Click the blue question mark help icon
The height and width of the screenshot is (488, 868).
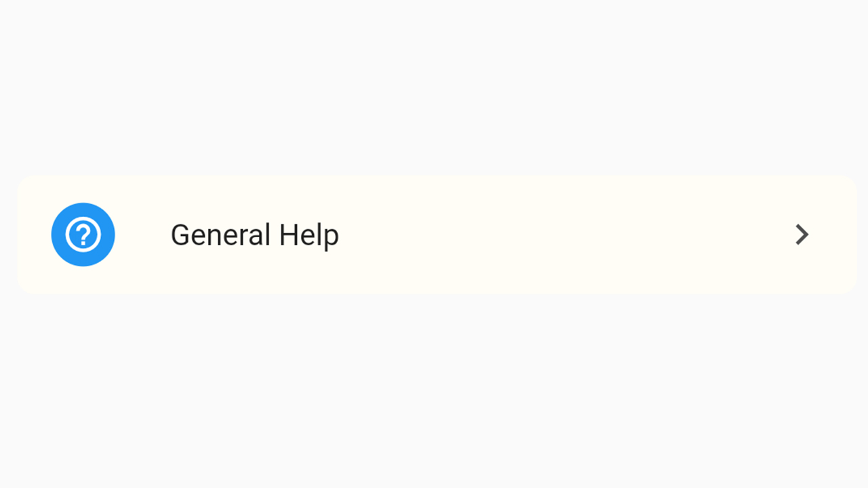(x=83, y=235)
